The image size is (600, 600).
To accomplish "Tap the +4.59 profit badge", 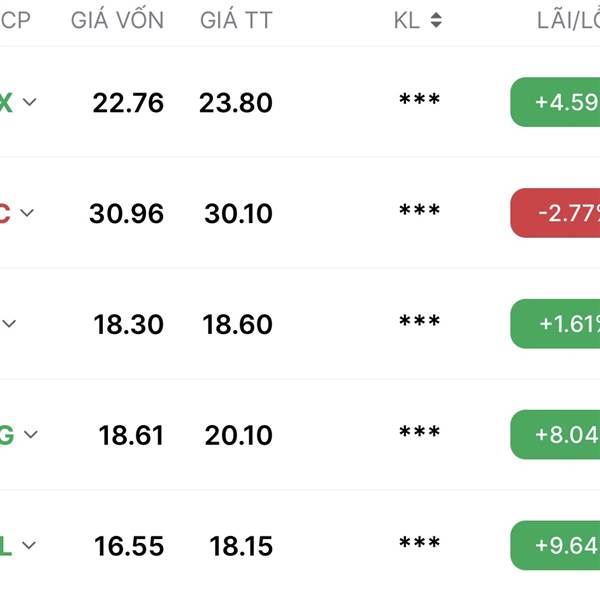I will 555,102.
